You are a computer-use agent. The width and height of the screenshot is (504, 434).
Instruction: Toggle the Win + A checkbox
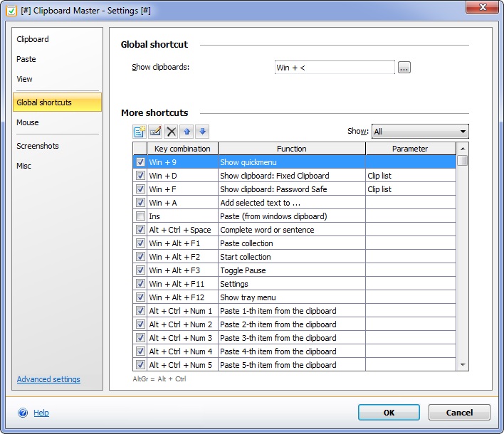point(140,202)
